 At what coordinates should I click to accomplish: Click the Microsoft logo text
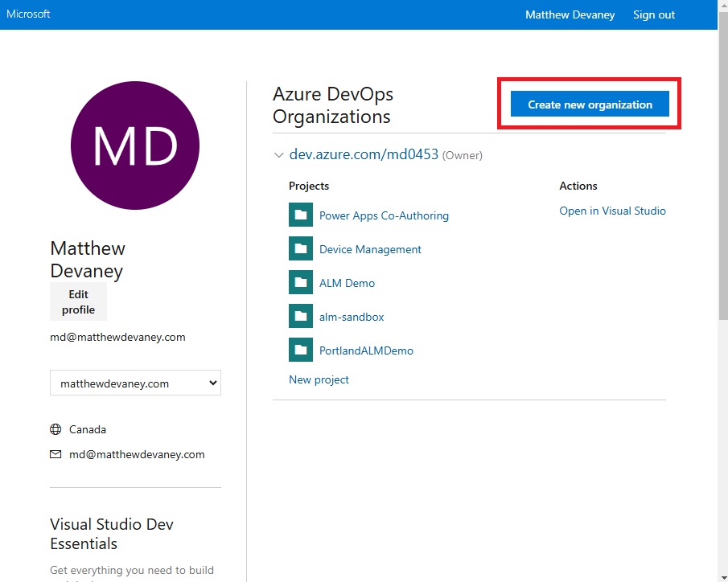click(x=28, y=14)
